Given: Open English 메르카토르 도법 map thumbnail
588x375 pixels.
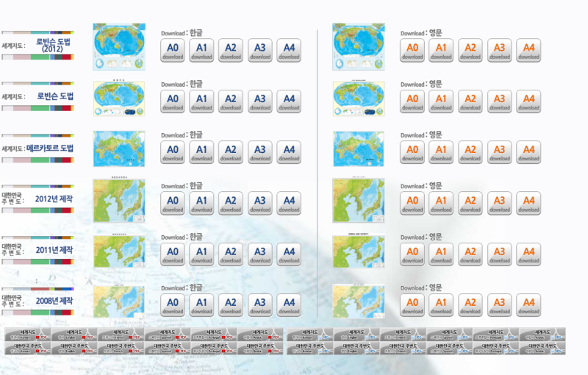Looking at the screenshot, I should tap(359, 149).
